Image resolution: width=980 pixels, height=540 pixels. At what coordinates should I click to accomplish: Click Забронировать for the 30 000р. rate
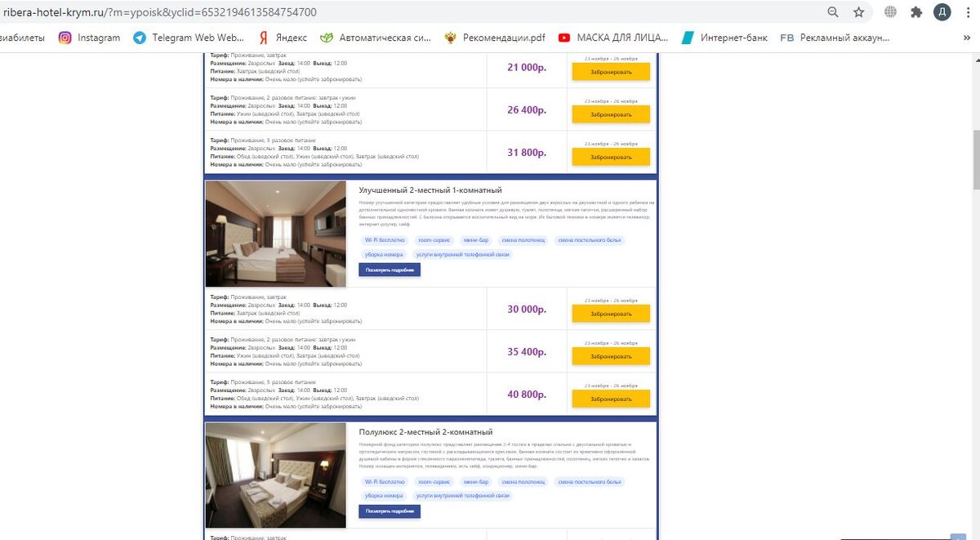tap(611, 314)
